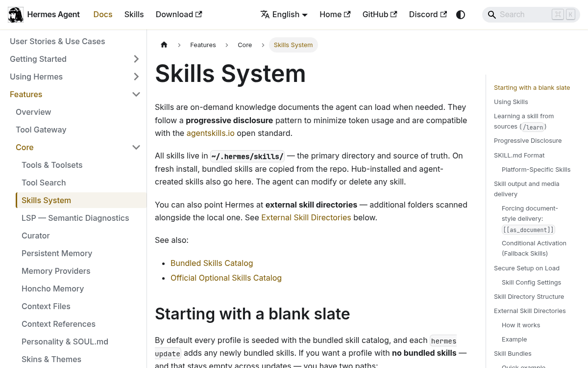Open the Tool Gateway sidebar page

coord(41,130)
